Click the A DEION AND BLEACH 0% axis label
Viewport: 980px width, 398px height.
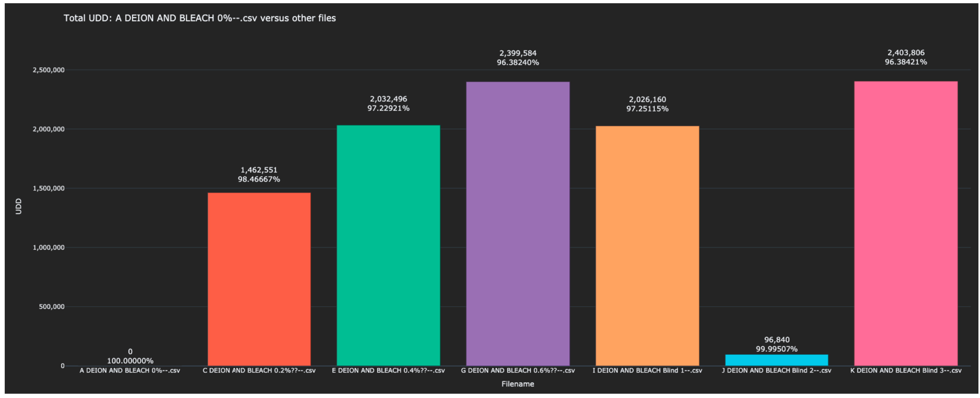pos(130,370)
